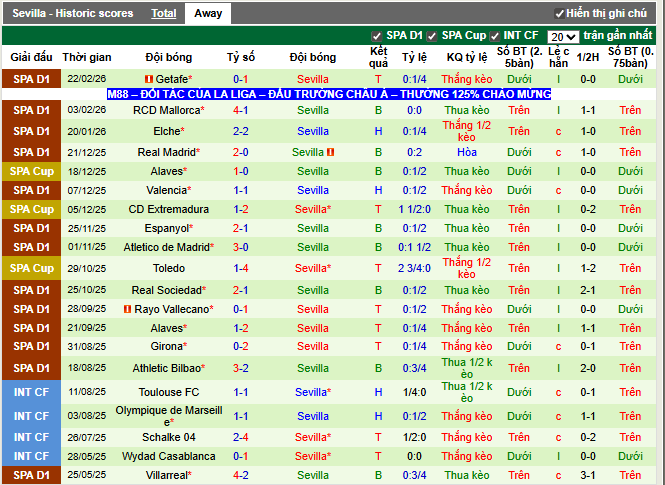665x485 pixels.
Task: Click the red card icon beside Getafe
Action: click(148, 79)
